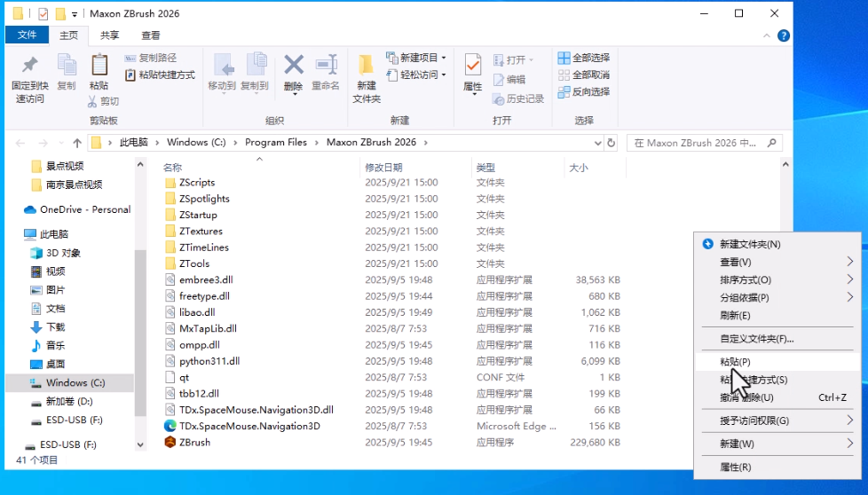Viewport: 868px width, 495px height.
Task: Click Invert selection (反向选择) in ribbon
Action: 584,91
